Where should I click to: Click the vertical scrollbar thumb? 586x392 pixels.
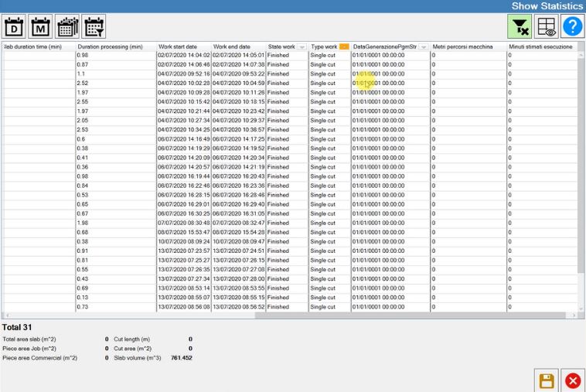581,165
